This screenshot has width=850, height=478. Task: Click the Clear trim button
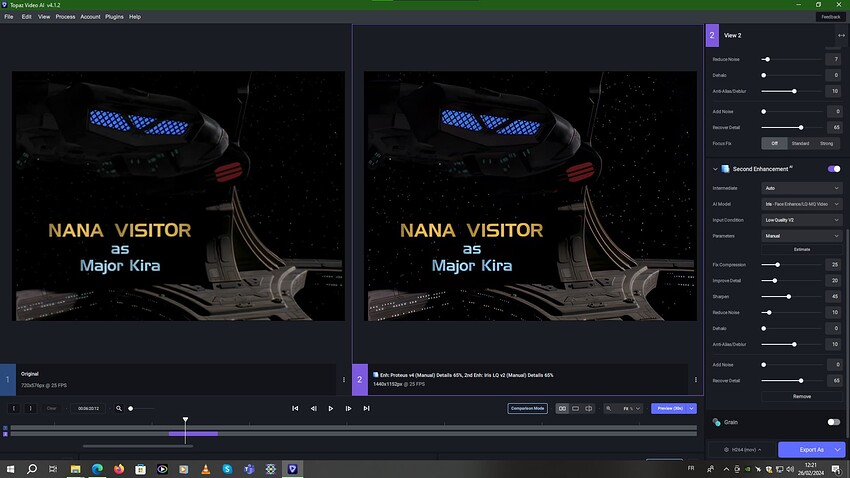[51, 408]
